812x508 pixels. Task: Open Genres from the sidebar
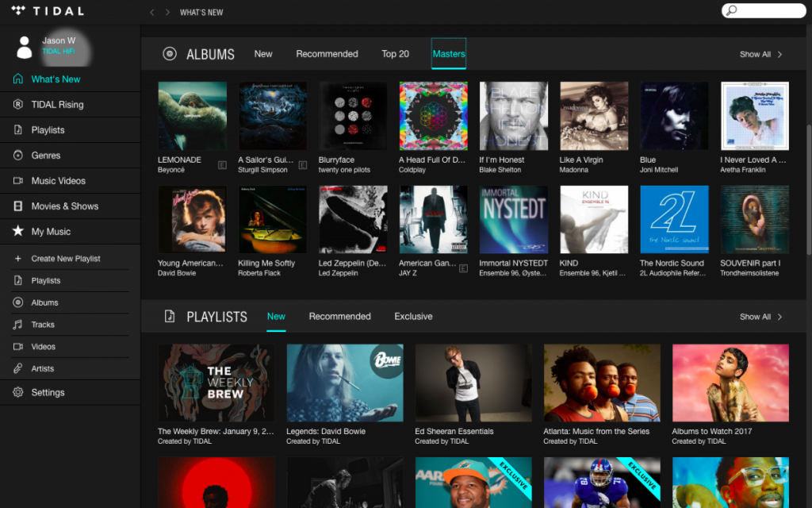click(x=70, y=155)
